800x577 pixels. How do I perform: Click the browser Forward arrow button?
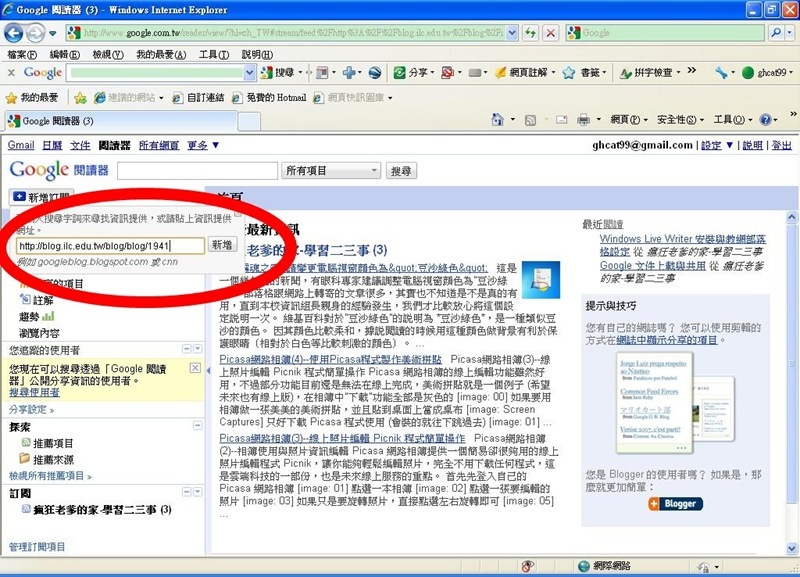tap(35, 34)
